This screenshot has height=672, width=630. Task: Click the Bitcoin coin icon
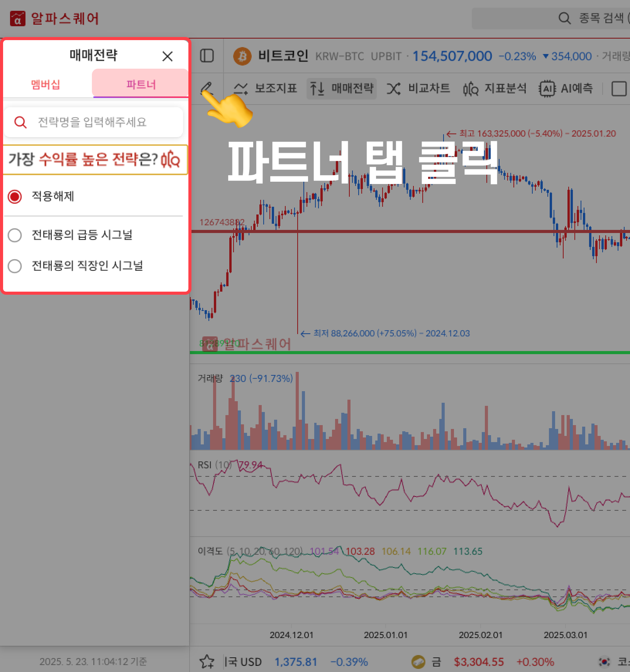click(x=242, y=56)
